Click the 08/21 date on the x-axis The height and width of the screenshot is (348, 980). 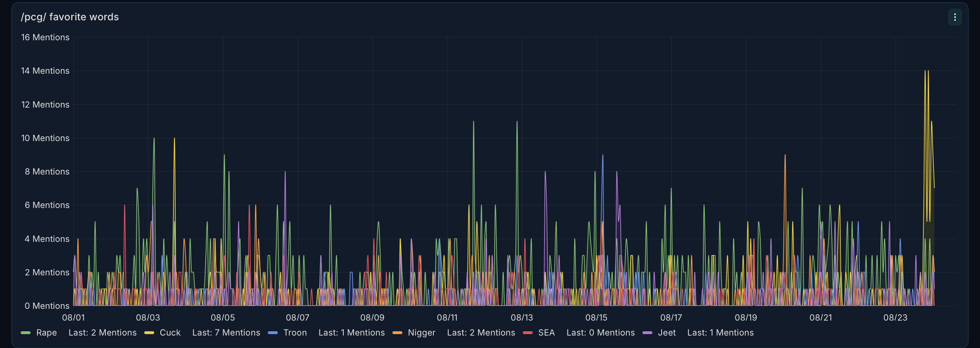(x=820, y=318)
